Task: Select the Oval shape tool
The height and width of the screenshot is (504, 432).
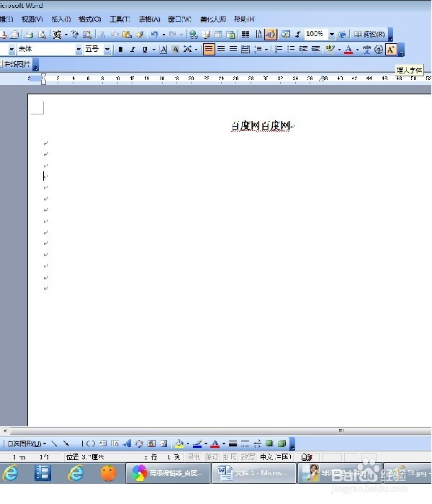Action: [91, 444]
